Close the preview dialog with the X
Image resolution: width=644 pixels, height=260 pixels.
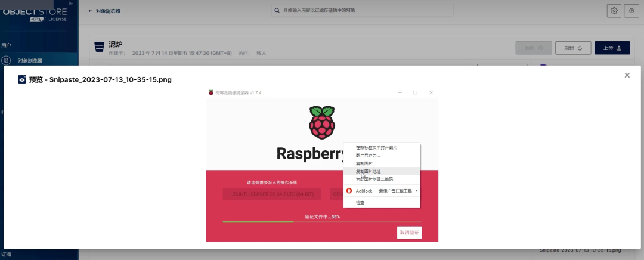[x=627, y=75]
